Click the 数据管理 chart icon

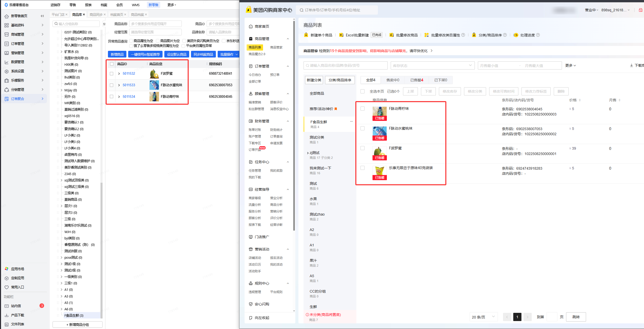point(7,62)
